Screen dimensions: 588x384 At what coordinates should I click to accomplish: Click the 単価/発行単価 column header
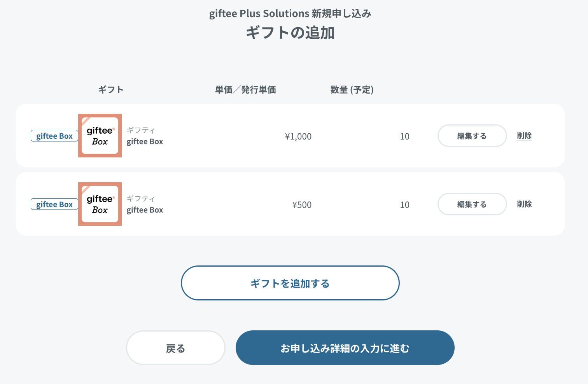point(246,90)
